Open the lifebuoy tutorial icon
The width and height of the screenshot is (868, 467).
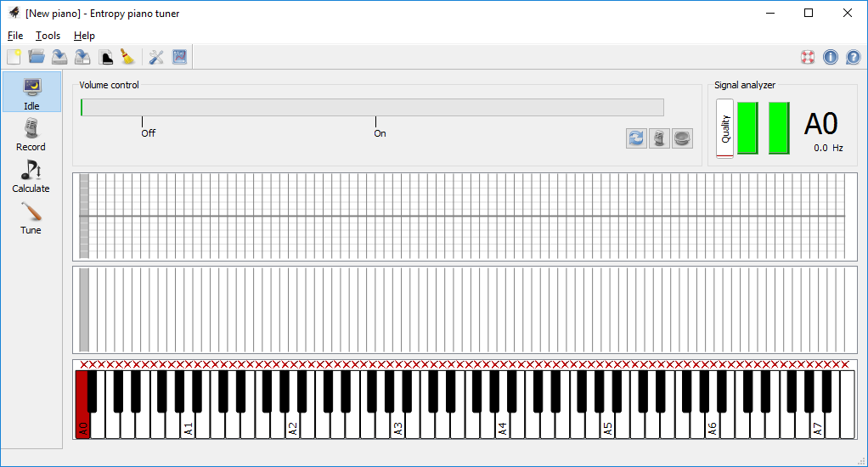tap(808, 57)
